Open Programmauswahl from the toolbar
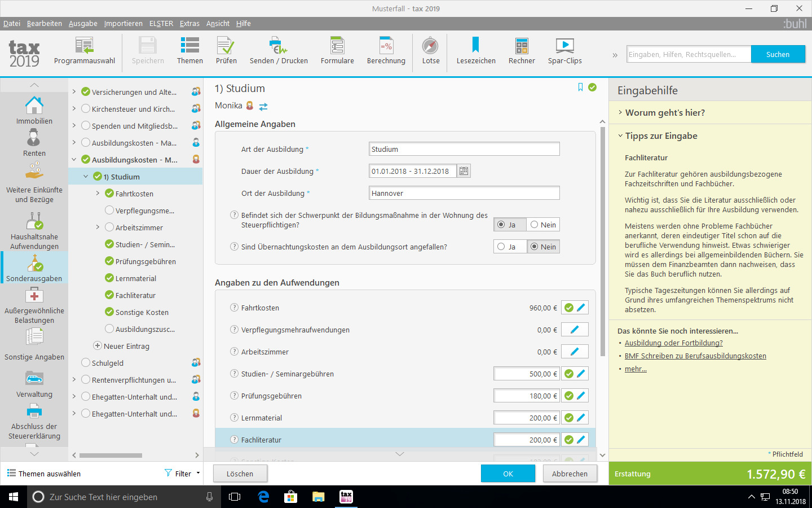 click(x=84, y=51)
